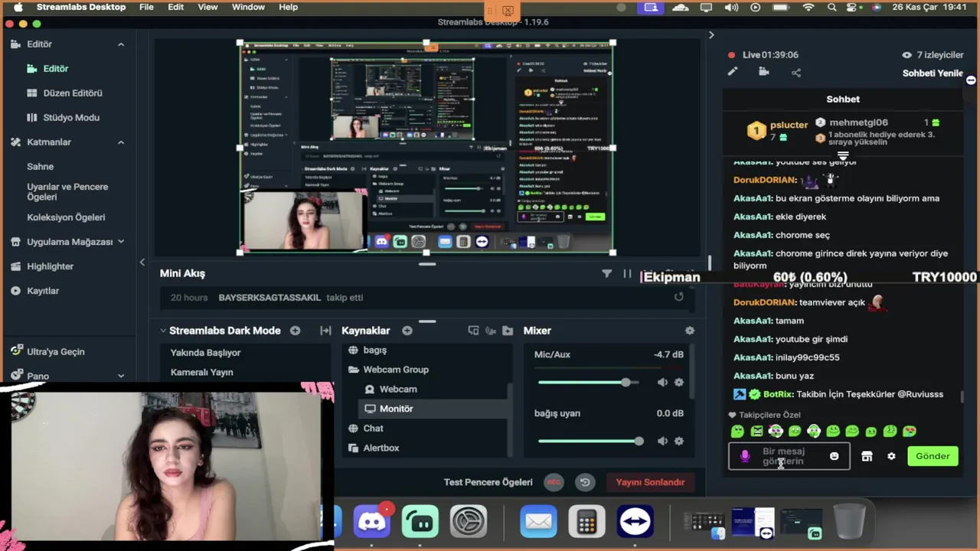Click Test Pencere Öğeleri

[488, 482]
